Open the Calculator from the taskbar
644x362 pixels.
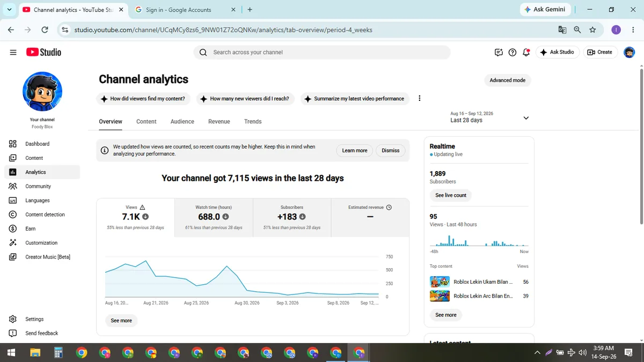click(58, 352)
